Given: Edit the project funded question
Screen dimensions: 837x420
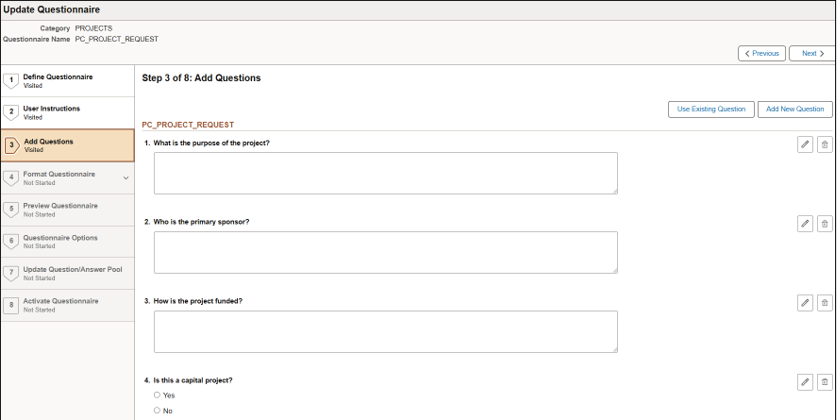Looking at the screenshot, I should pos(805,302).
